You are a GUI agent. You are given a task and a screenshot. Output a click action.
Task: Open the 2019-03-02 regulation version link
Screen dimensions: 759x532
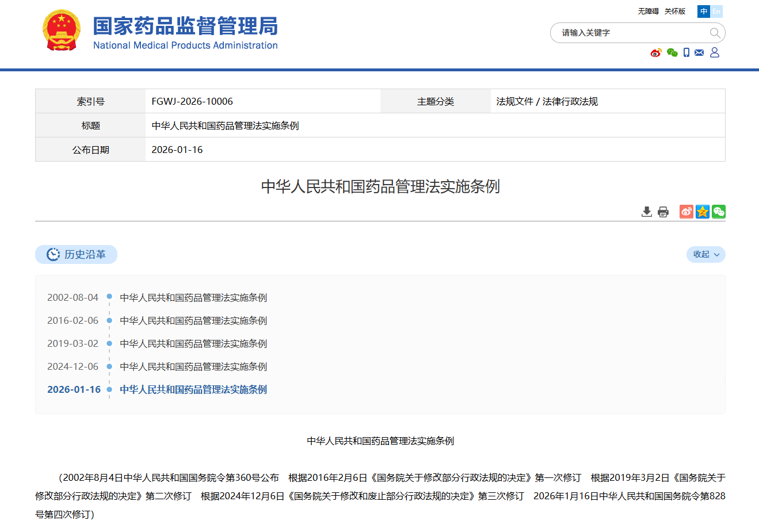pyautogui.click(x=193, y=343)
